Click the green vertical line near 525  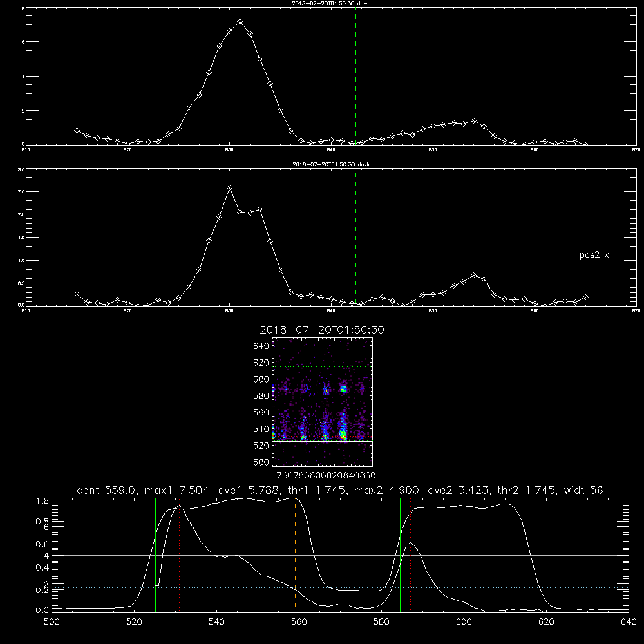click(x=155, y=554)
